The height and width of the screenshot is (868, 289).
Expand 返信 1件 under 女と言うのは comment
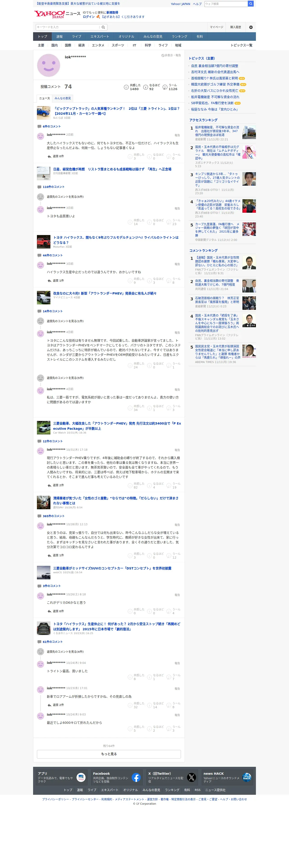(56, 555)
